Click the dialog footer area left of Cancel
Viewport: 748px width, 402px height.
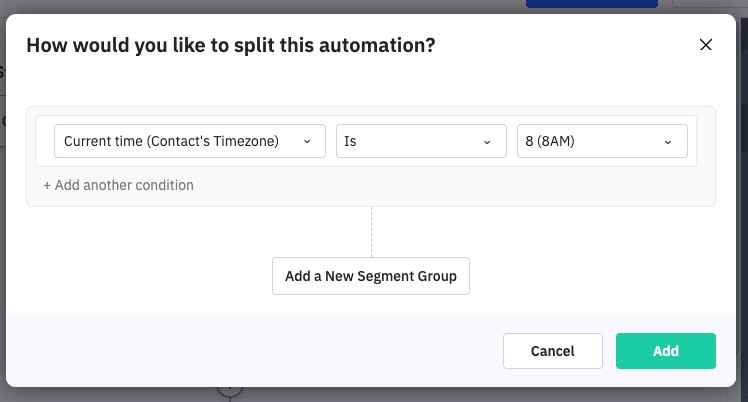tap(250, 351)
